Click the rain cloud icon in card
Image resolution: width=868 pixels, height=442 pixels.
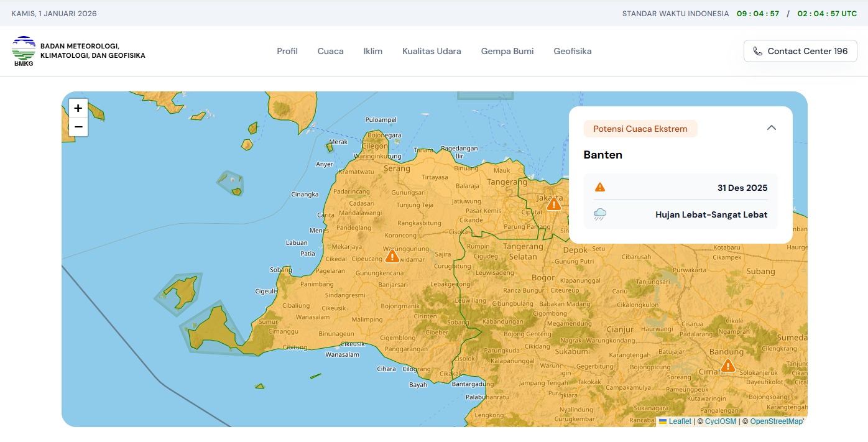[600, 214]
